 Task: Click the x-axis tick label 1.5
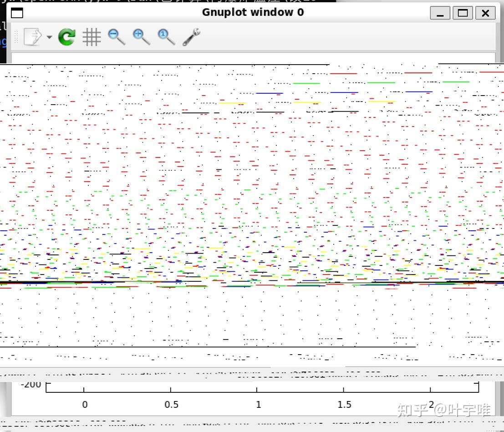[x=344, y=405]
